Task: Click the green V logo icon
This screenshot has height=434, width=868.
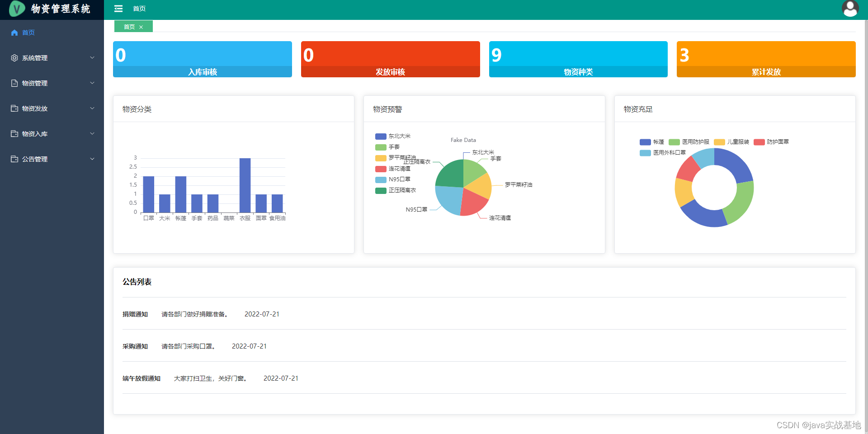Action: (17, 9)
